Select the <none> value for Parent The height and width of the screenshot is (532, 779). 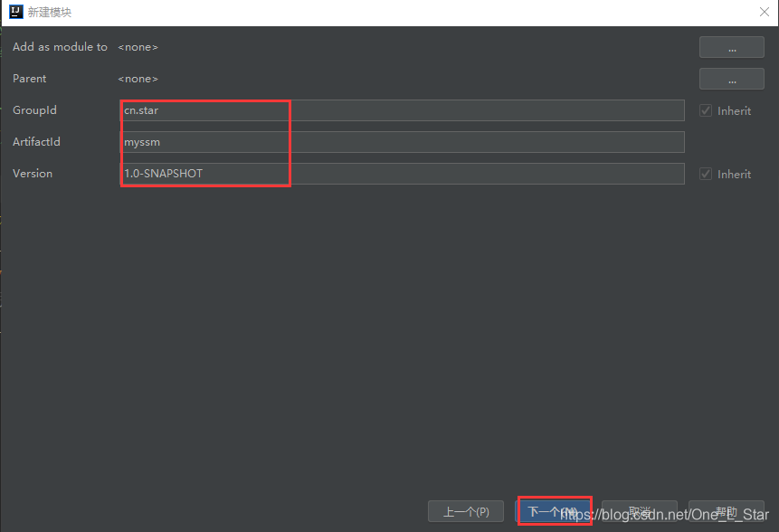pyautogui.click(x=138, y=79)
